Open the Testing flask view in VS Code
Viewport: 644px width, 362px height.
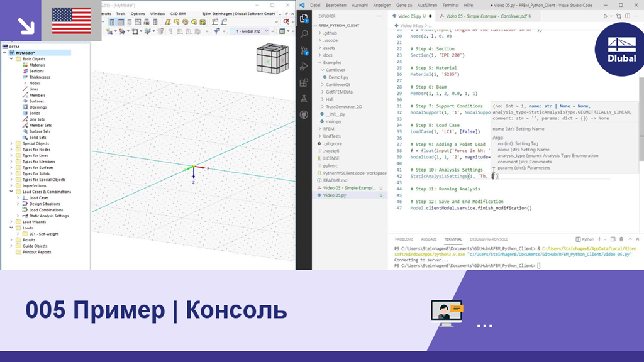(304, 99)
